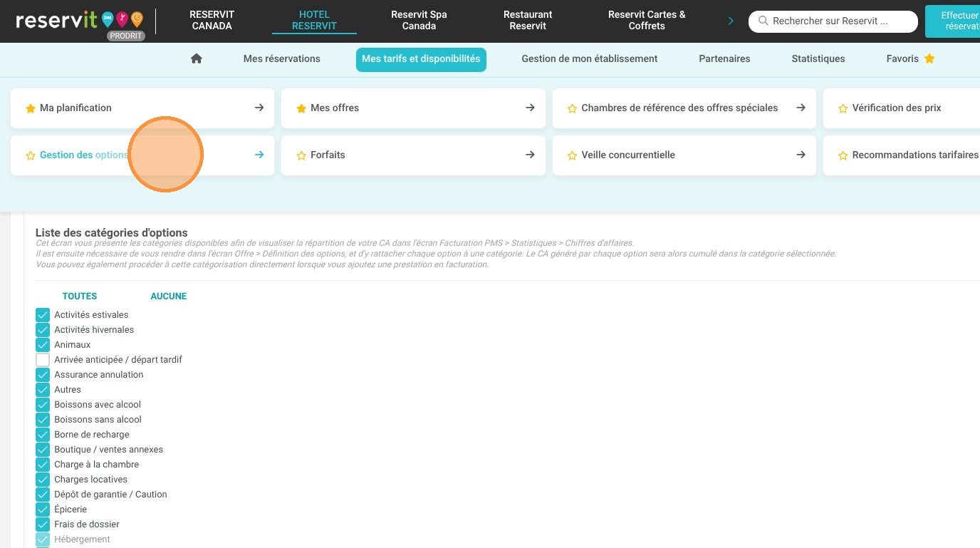The width and height of the screenshot is (980, 548).
Task: Uncheck Boutique / ventes annexes
Action: coord(43,450)
